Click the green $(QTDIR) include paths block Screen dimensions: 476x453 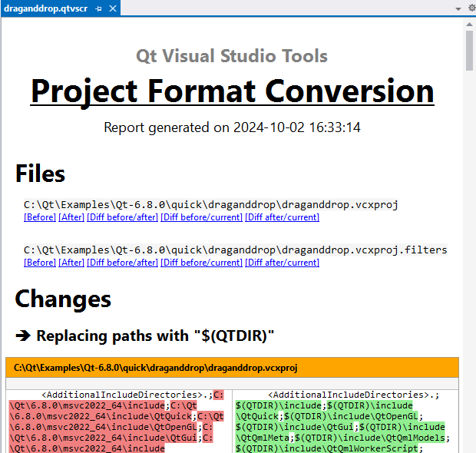point(342,427)
